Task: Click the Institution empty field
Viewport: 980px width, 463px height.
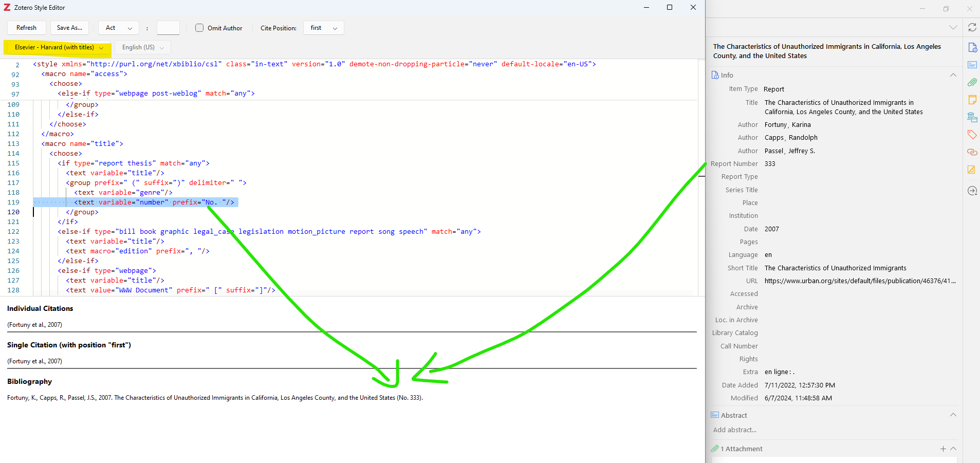Action: point(861,216)
